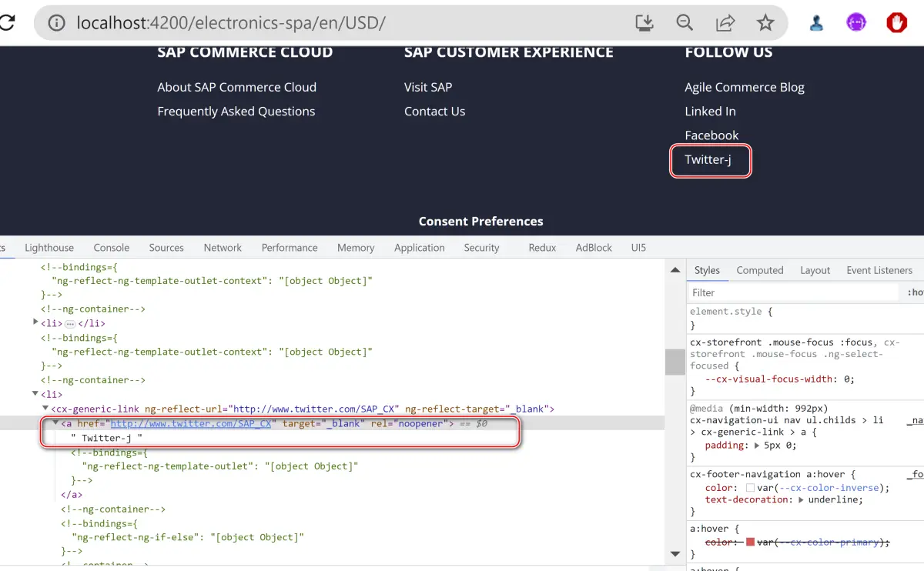Switch to the Lighthouse DevTools tab
The height and width of the screenshot is (571, 924).
[x=49, y=247]
